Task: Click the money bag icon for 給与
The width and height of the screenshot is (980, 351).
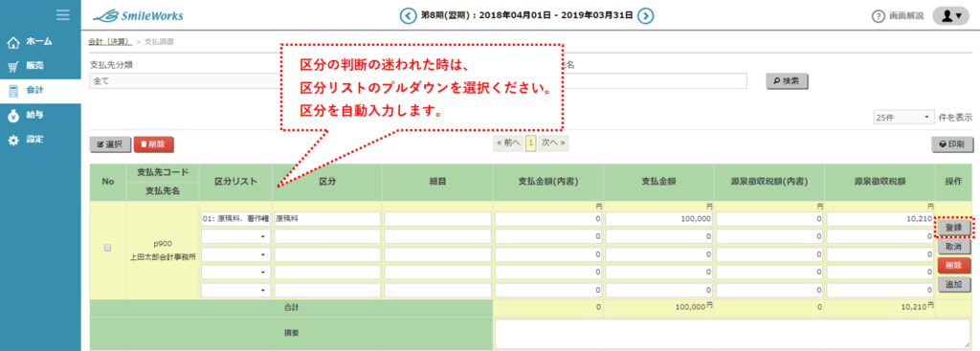Action: pos(13,116)
